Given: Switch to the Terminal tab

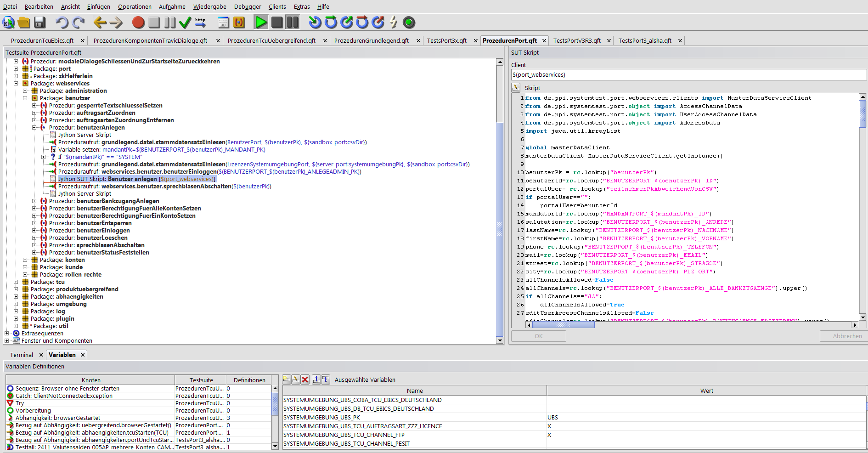Looking at the screenshot, I should pos(22,355).
